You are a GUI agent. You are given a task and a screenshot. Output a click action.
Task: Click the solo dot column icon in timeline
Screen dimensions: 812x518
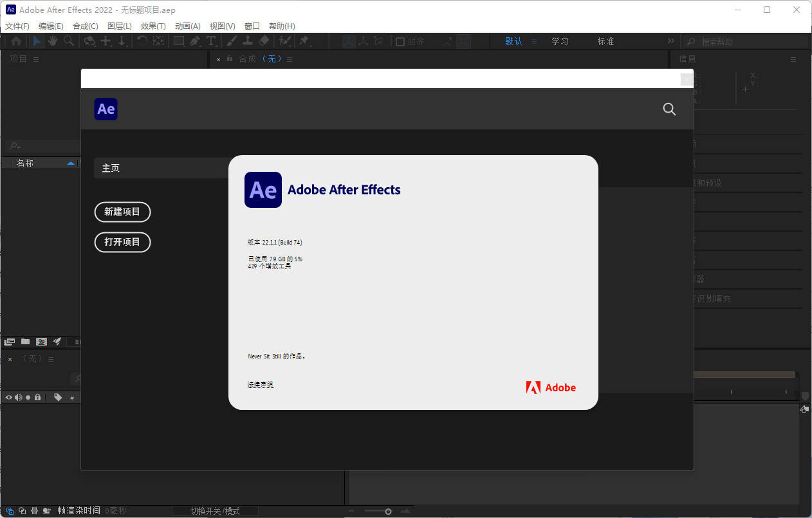(28, 398)
